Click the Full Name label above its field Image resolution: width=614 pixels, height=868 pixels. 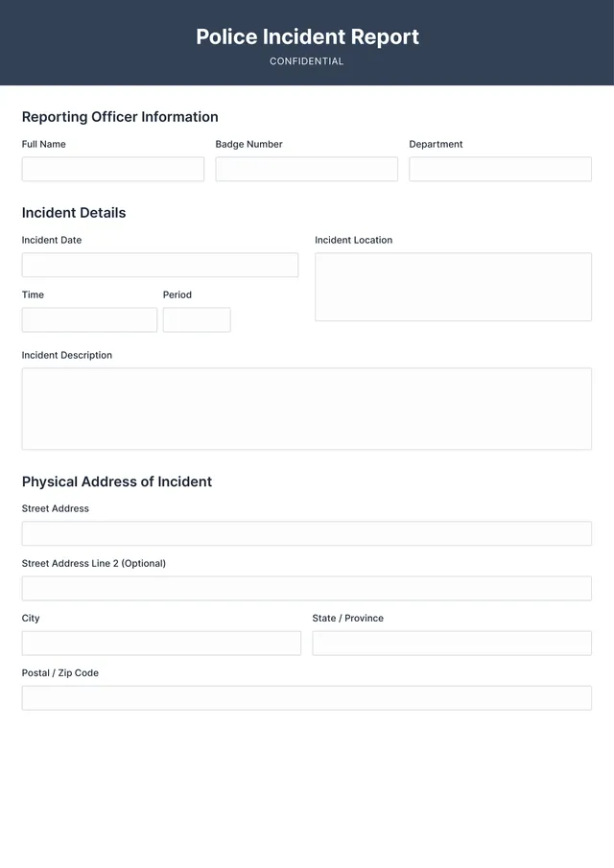pyautogui.click(x=43, y=144)
